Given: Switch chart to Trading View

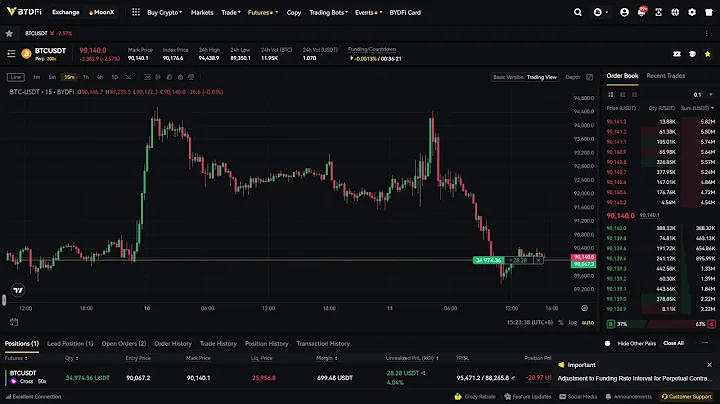Looking at the screenshot, I should 542,77.
